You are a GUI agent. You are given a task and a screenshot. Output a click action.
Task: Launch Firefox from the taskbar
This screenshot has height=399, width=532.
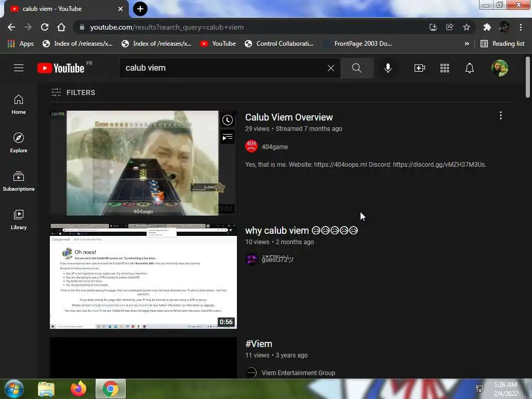pos(78,389)
